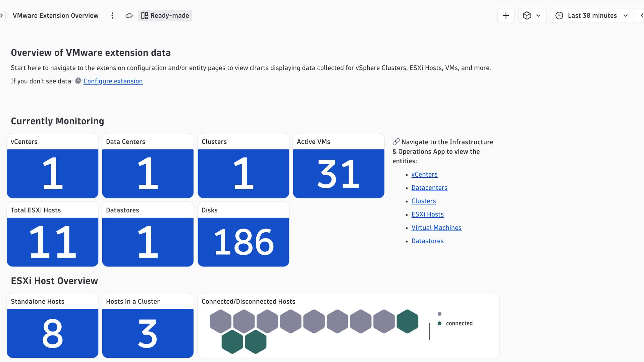Select the Clusters tile value
Viewport: 644px width, 362px height.
[244, 174]
